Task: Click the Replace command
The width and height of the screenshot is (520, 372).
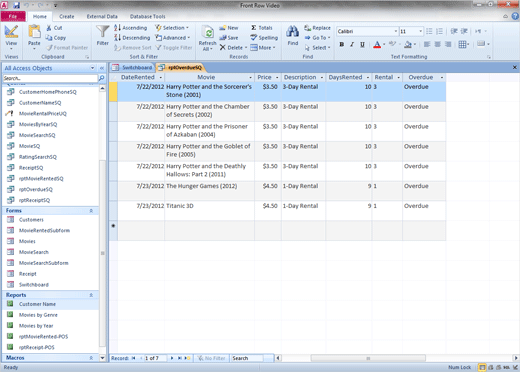Action: 317,28
